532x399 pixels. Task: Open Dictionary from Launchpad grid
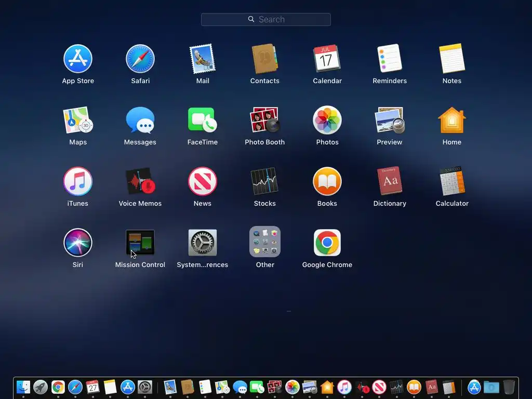[x=390, y=181]
